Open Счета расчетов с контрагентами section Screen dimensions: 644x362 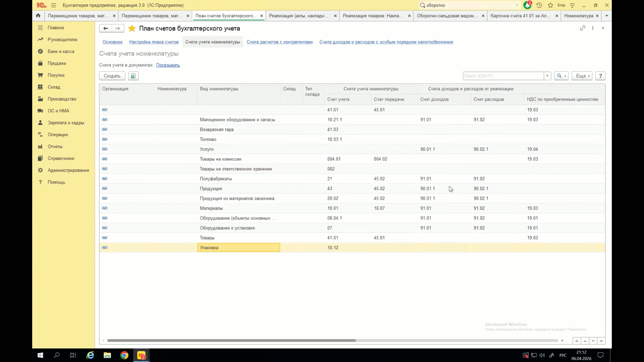[280, 42]
